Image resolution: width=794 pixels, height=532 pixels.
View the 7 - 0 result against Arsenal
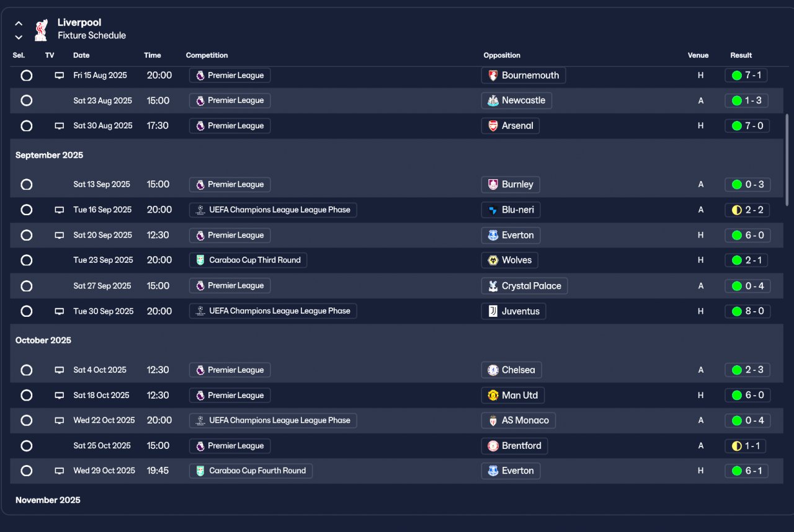pyautogui.click(x=747, y=126)
